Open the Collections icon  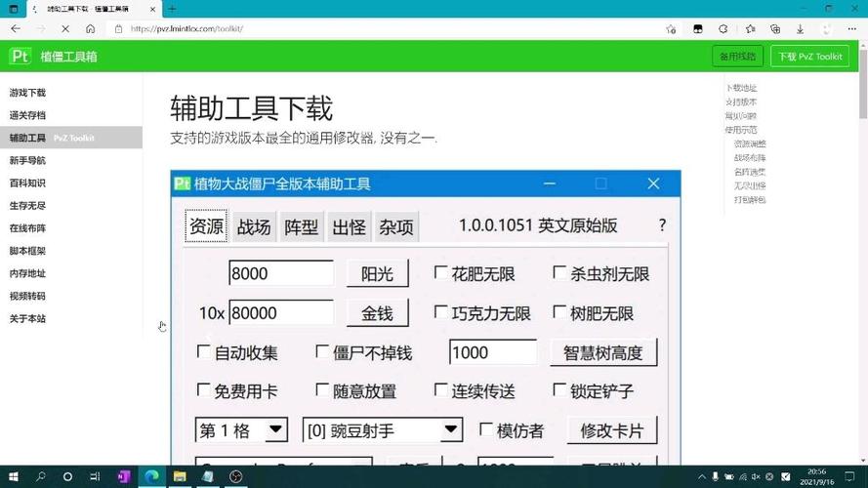pos(775,28)
